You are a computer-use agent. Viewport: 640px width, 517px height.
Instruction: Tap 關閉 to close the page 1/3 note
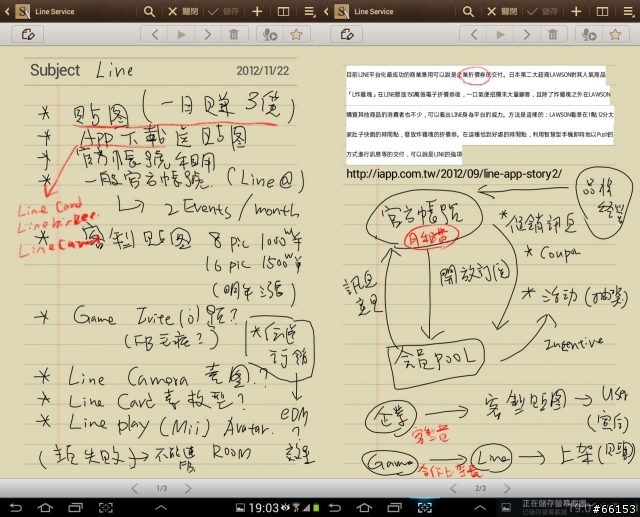click(183, 11)
